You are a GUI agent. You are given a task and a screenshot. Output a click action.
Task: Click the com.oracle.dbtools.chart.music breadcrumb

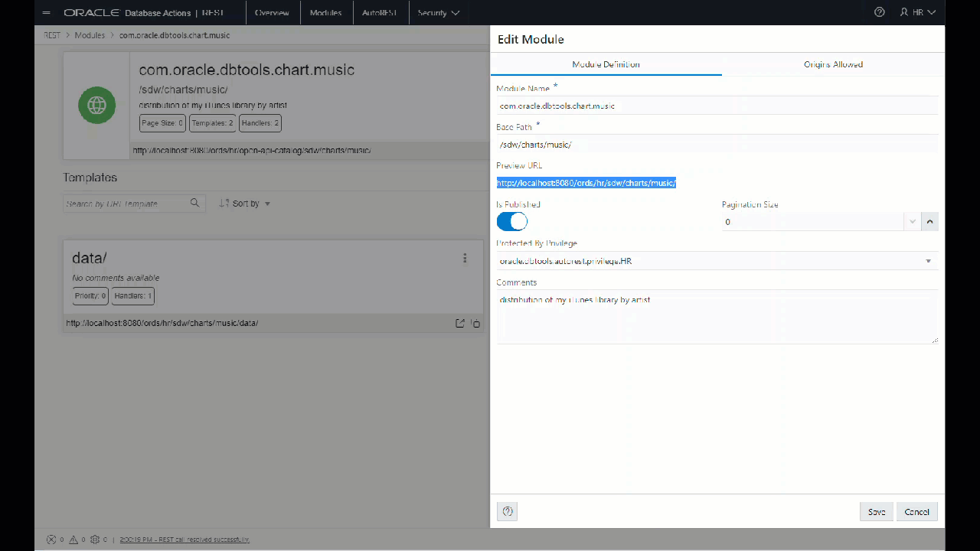(175, 35)
